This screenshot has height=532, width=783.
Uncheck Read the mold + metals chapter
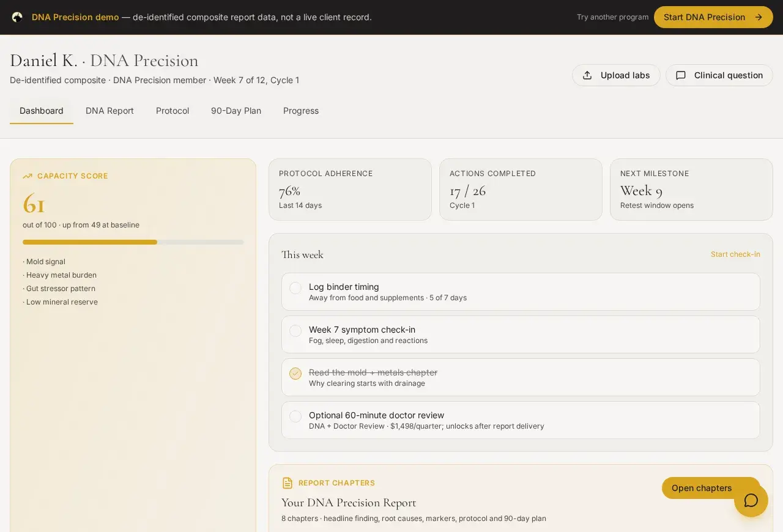pos(295,374)
